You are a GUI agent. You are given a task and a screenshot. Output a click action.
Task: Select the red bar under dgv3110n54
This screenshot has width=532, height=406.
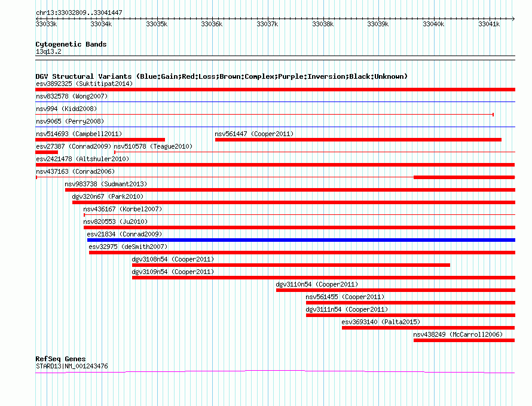(x=396, y=290)
